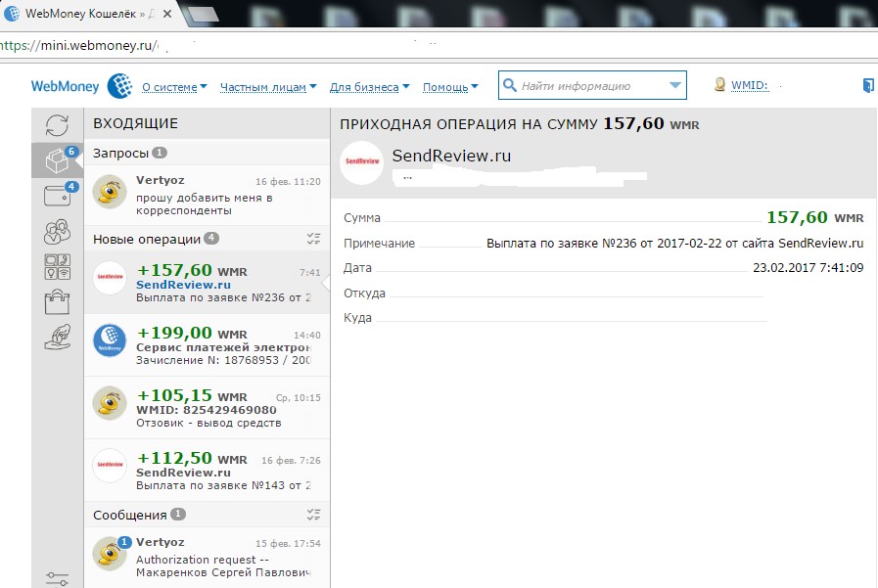Click WMID: 825429469080 text in operation row
878x588 pixels.
point(207,410)
